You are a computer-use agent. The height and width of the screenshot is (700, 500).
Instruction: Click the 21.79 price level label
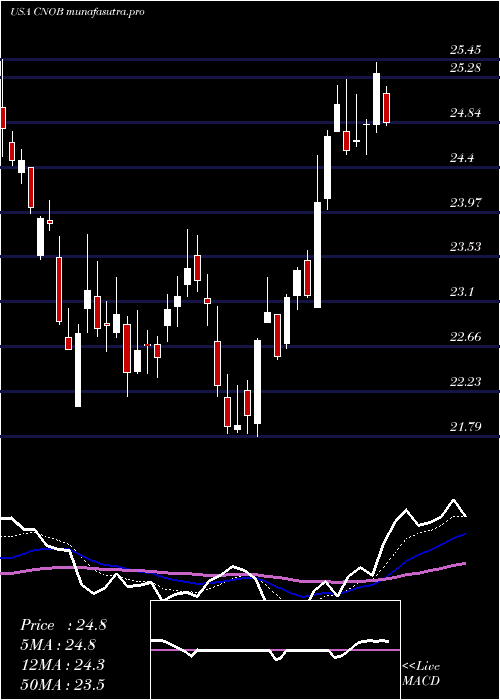tap(465, 427)
